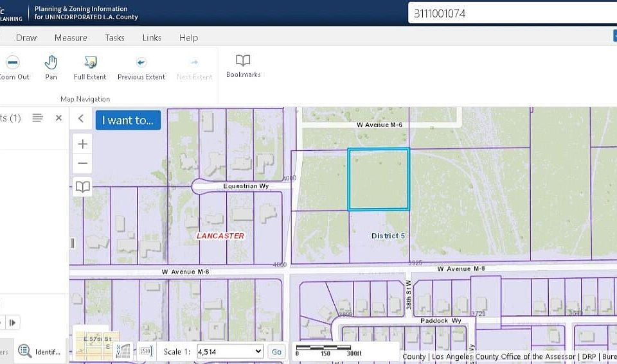Toggle the scale input box icon
This screenshot has width=617, height=364.
[x=145, y=351]
